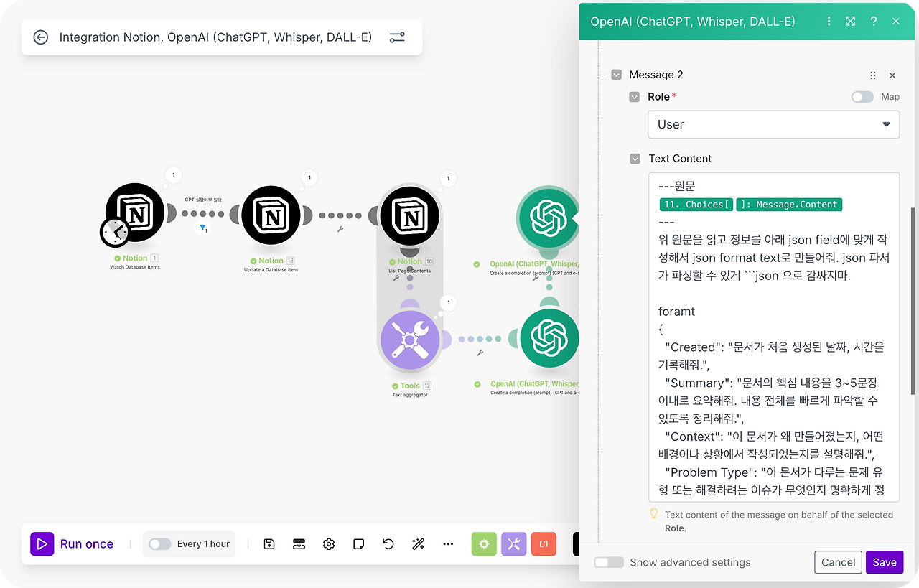Save the scenario with the floppy disk icon
The width and height of the screenshot is (919, 588).
(269, 544)
